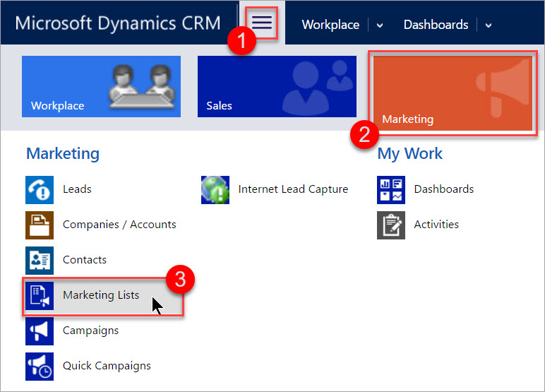The width and height of the screenshot is (545, 392).
Task: Open the hamburger navigation menu
Action: (262, 23)
